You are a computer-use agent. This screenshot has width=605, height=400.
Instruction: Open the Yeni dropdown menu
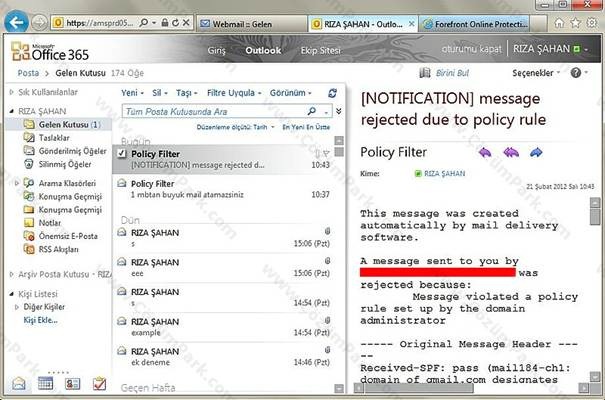point(132,93)
